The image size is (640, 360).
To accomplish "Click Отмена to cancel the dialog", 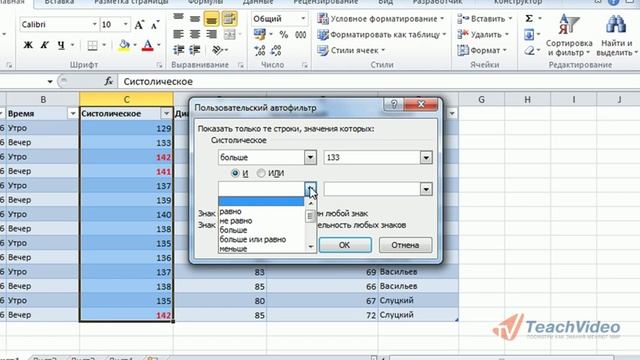I will [x=405, y=245].
